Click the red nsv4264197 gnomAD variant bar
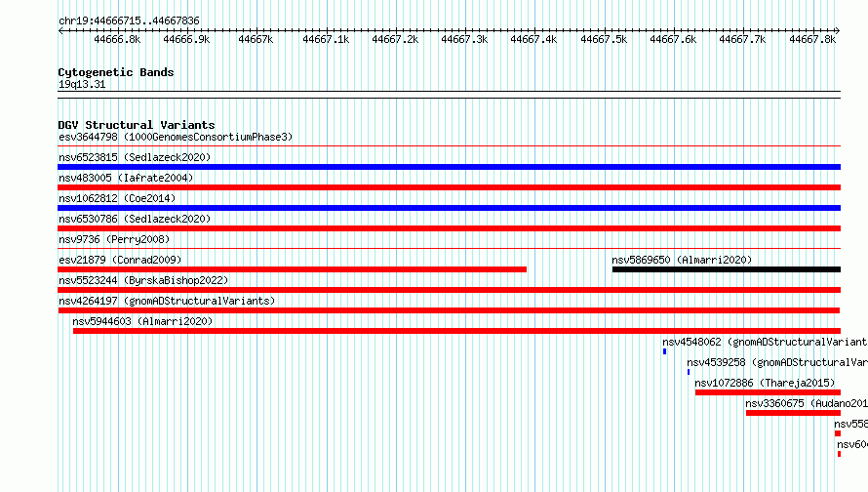 449,310
